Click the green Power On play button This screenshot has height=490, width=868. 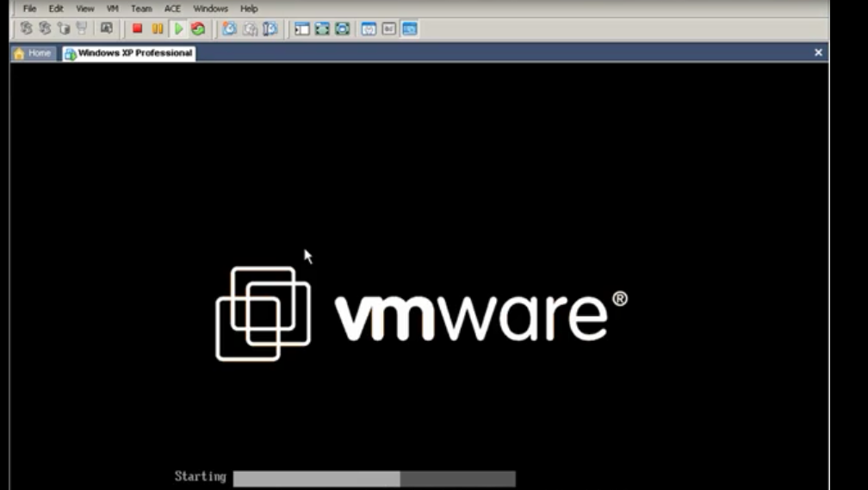pos(178,28)
